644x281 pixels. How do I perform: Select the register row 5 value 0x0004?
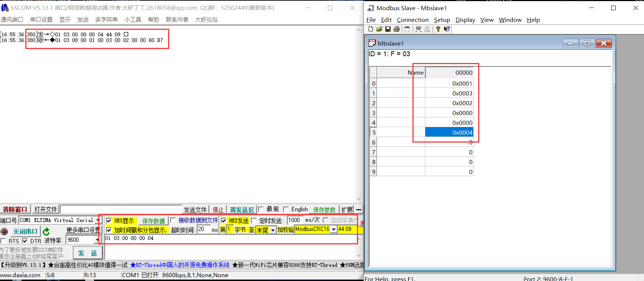point(449,132)
